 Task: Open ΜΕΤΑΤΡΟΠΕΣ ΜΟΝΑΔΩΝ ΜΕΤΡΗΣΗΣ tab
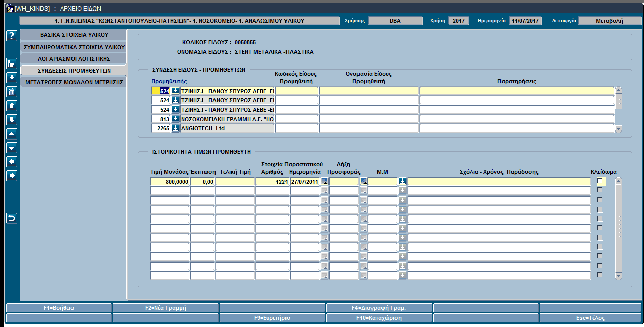(x=74, y=82)
